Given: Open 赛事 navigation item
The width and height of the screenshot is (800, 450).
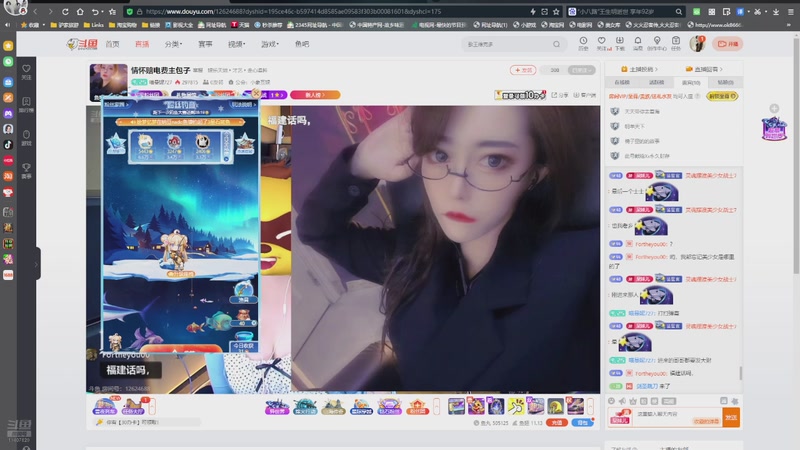Looking at the screenshot, I should (x=205, y=44).
